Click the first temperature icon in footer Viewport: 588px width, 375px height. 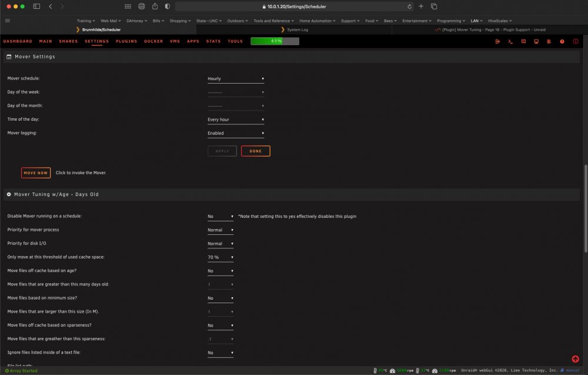(x=375, y=370)
